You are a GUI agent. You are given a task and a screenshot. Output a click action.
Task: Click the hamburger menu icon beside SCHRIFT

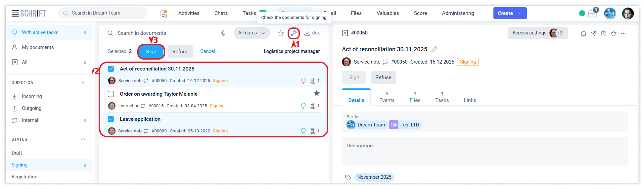(x=15, y=13)
